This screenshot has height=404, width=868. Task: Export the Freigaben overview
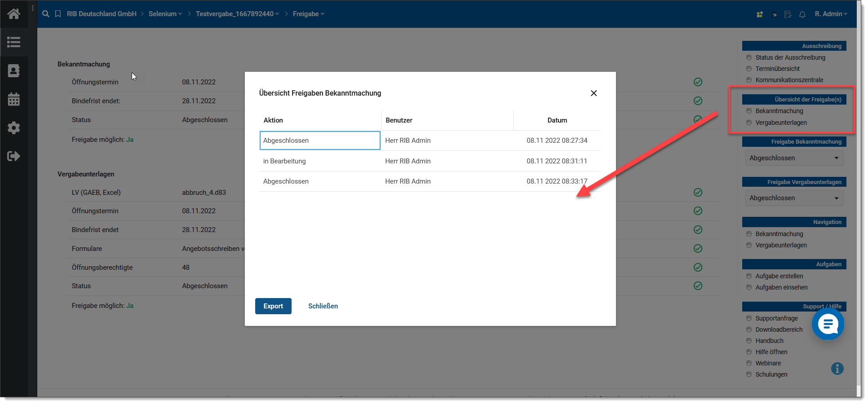pyautogui.click(x=273, y=306)
